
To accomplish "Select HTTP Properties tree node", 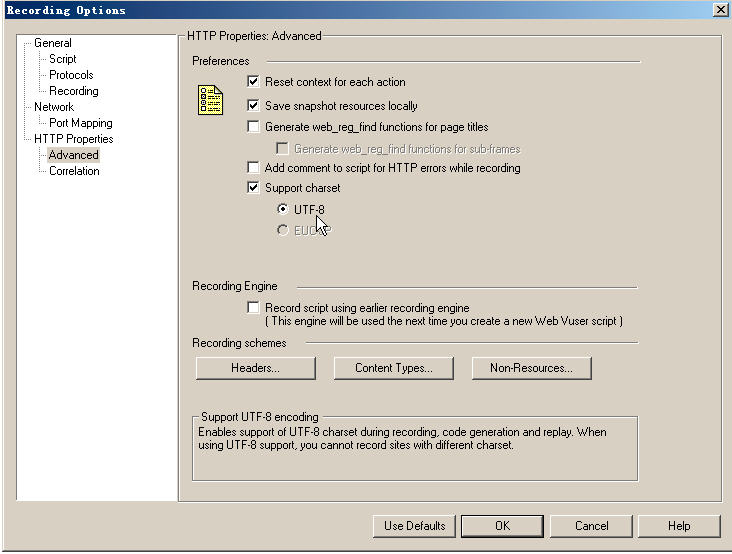I will (x=74, y=139).
